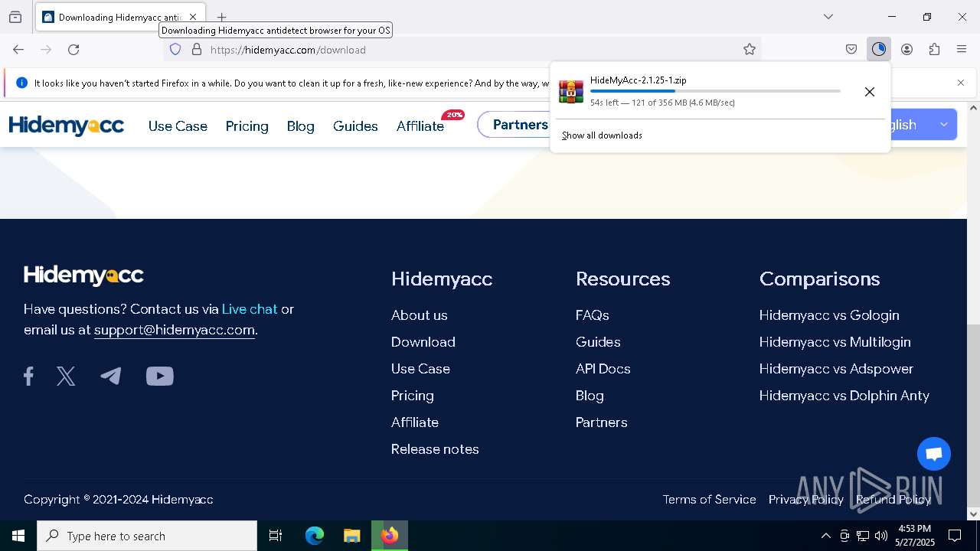
Task: Open Hidemyacc X (Twitter) icon
Action: 66,376
